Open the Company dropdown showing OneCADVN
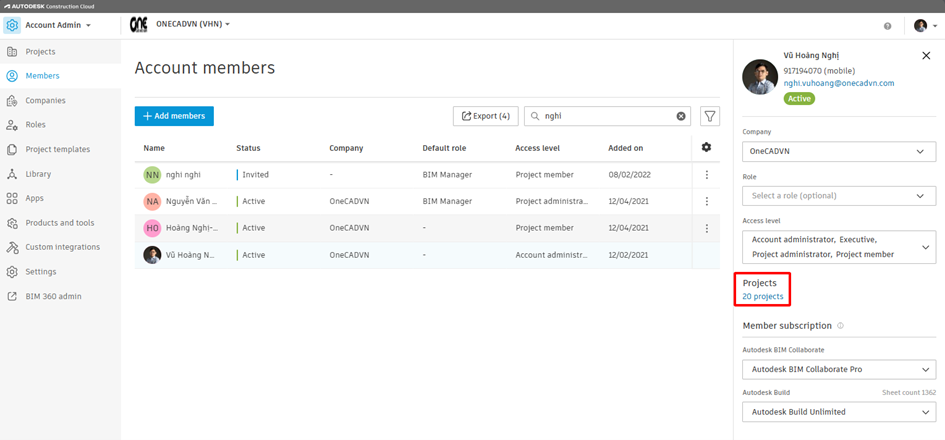 coord(839,151)
